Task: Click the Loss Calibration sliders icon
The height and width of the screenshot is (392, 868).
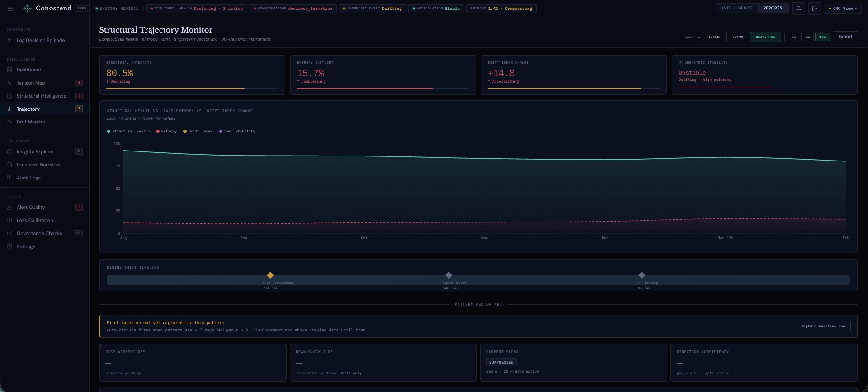Action: (x=9, y=221)
